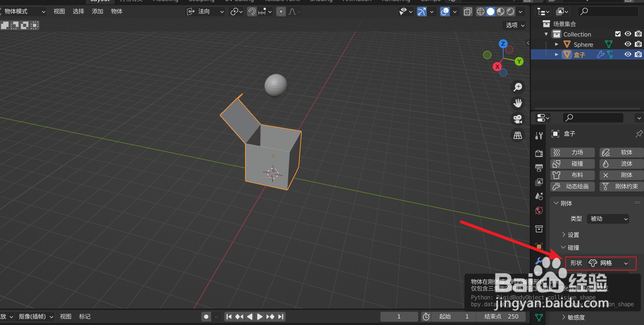Uncheck the Collection exclude checkbox
This screenshot has height=325, width=644.
point(618,34)
